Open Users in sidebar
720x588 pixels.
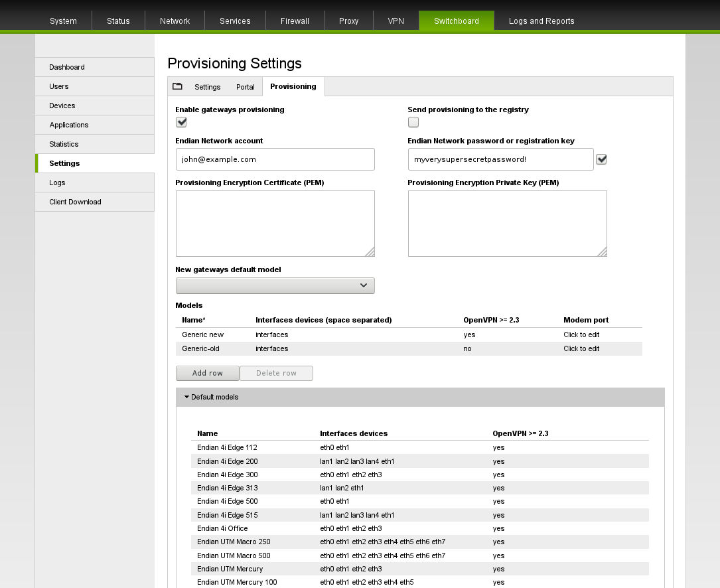click(x=95, y=86)
